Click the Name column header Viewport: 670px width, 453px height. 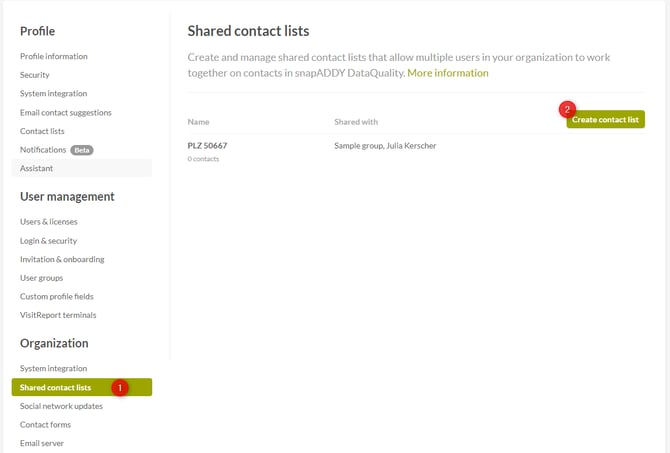click(198, 122)
